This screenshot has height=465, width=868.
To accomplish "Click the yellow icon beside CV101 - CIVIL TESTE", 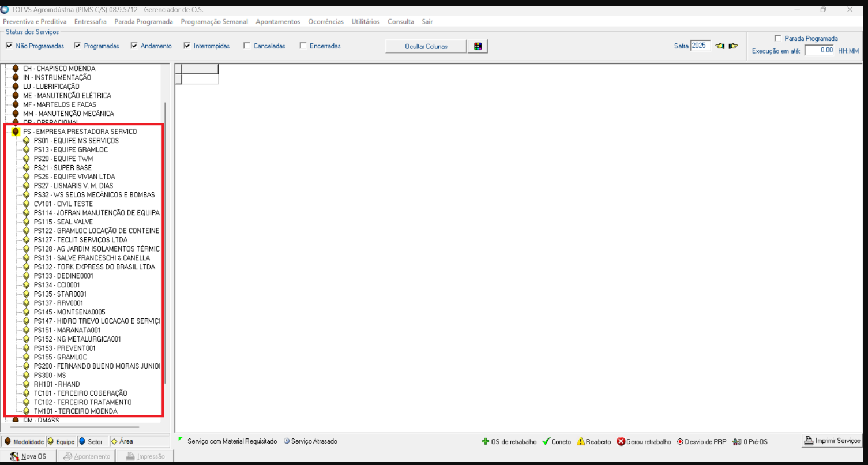I will coord(27,204).
